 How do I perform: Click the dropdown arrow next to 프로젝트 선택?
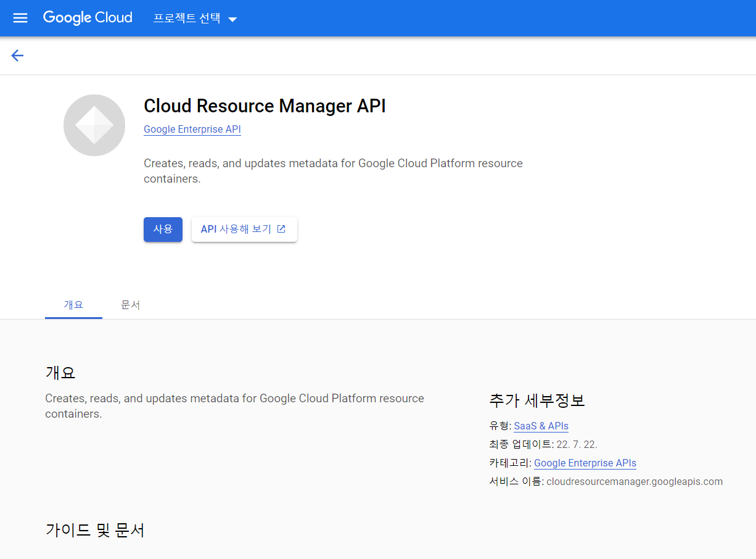click(232, 19)
